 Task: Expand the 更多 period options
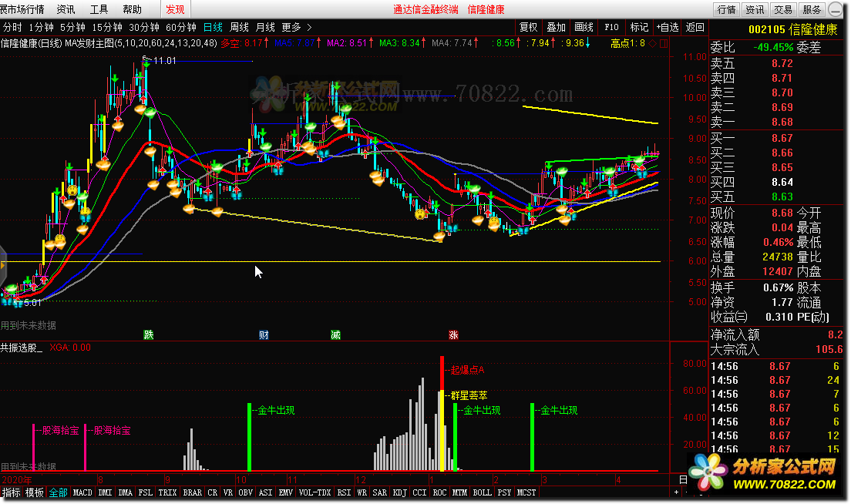296,27
